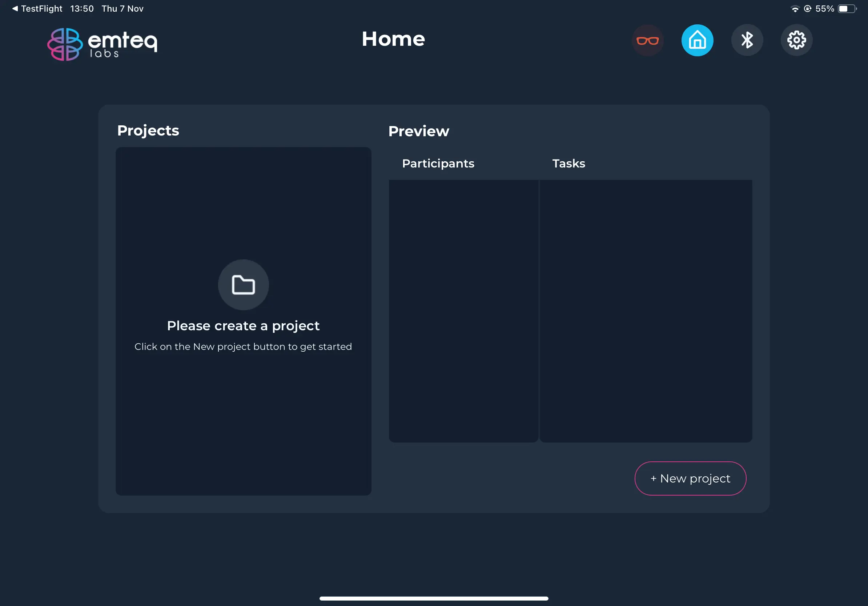
Task: Tap the Wi-Fi status icon
Action: 795,9
